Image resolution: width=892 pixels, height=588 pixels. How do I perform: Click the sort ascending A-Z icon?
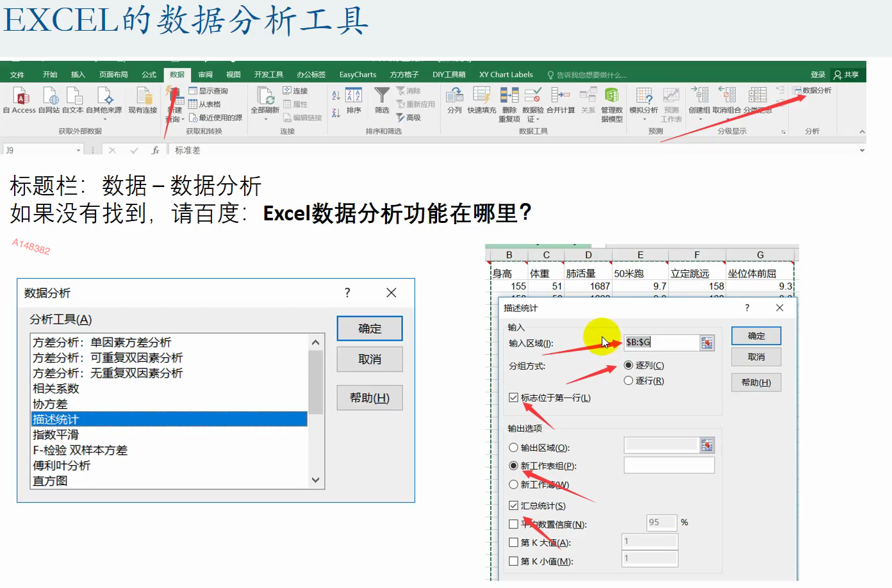[x=336, y=95]
